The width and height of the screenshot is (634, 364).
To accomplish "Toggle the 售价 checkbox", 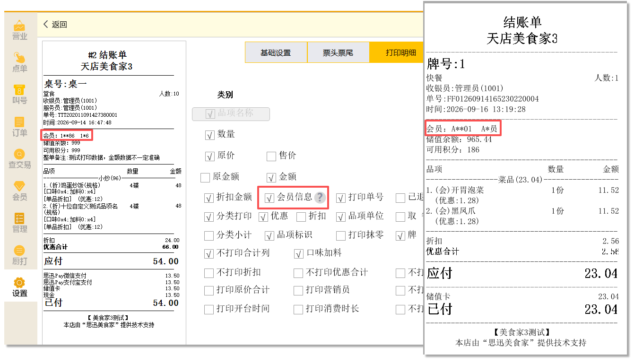I will click(x=271, y=156).
